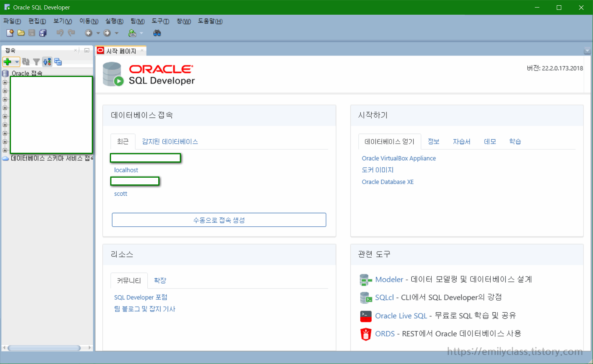The image size is (593, 364).
Task: Click the Open folder toolbar icon
Action: pos(21,33)
